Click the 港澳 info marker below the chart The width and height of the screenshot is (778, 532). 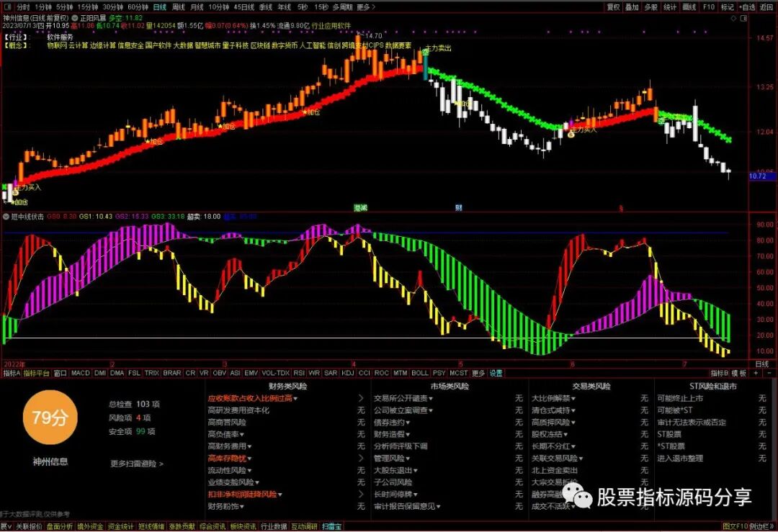360,208
